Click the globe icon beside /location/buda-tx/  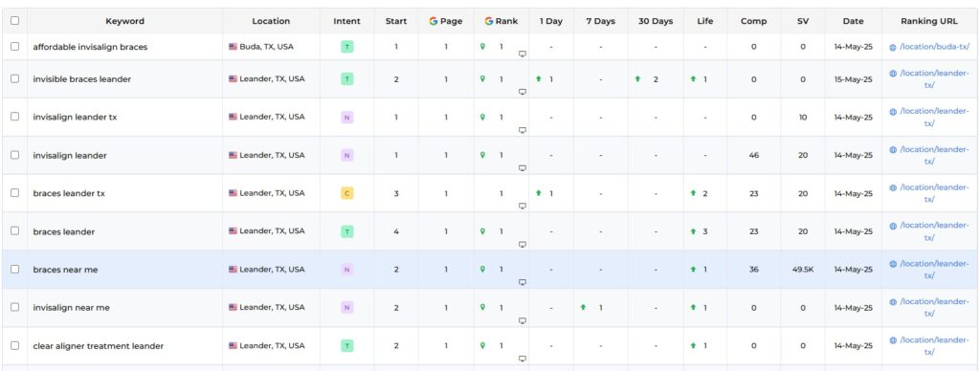[893, 47]
